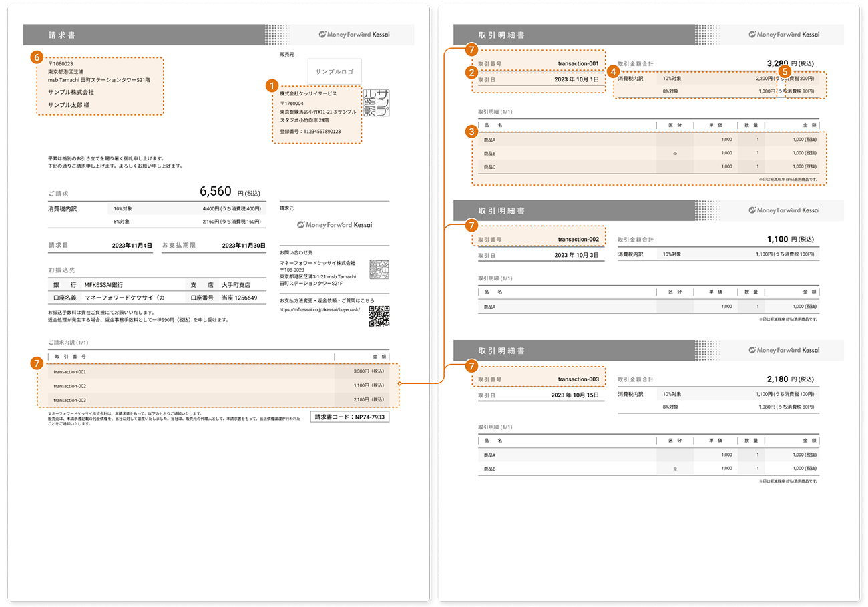Click the large QR code under the ask URL
The width and height of the screenshot is (868, 607).
(x=379, y=315)
